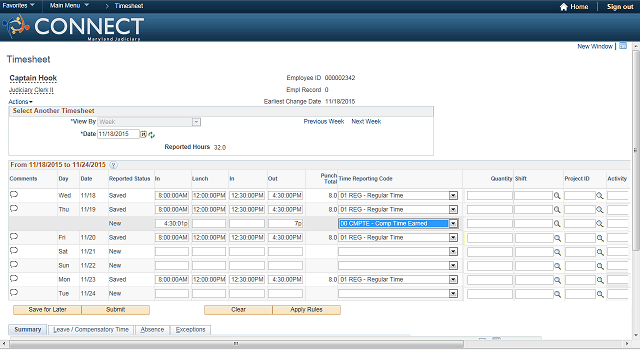Open Time Reporting Code dropdown for Tue 11/24
640x360 pixels.
[x=453, y=293]
